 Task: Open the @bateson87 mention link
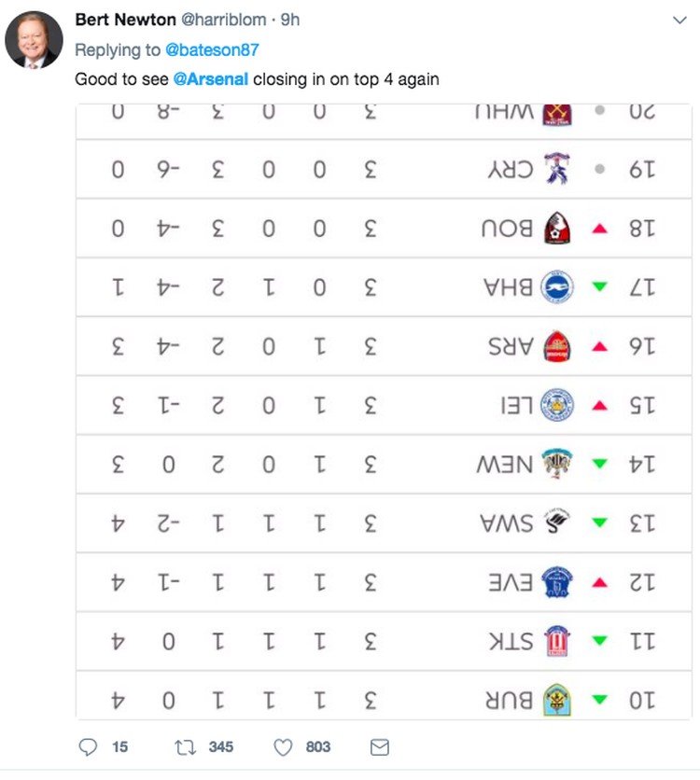212,49
